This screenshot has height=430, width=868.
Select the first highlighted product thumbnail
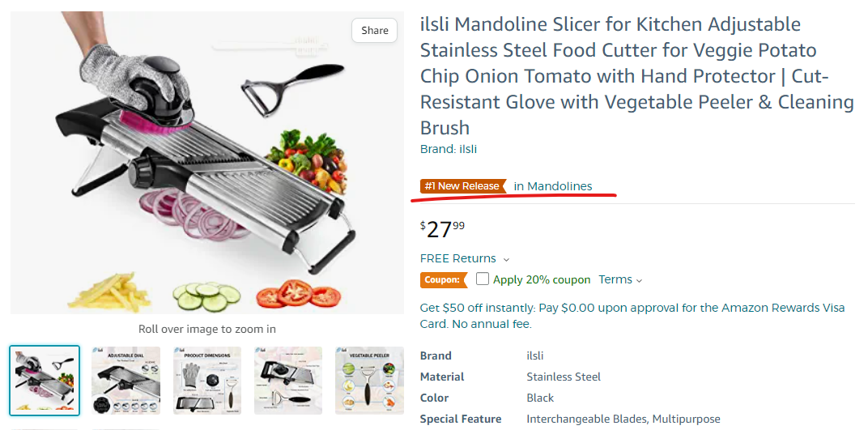45,381
